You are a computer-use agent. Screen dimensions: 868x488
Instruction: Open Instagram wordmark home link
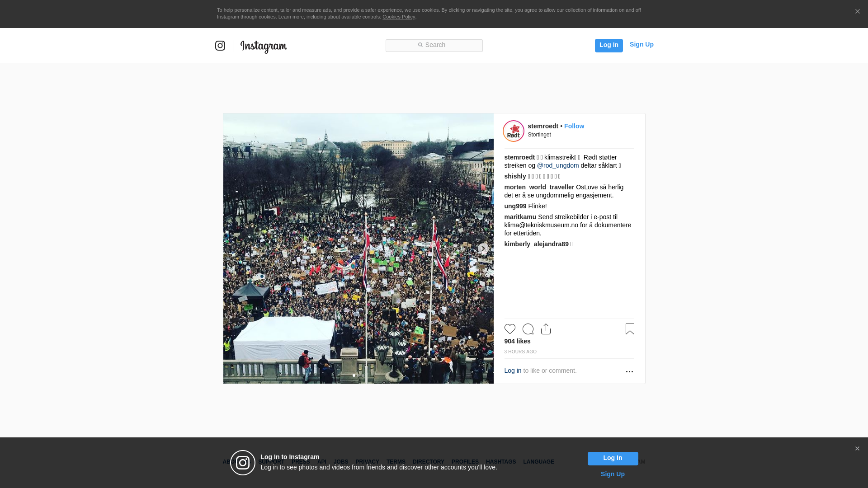point(264,46)
